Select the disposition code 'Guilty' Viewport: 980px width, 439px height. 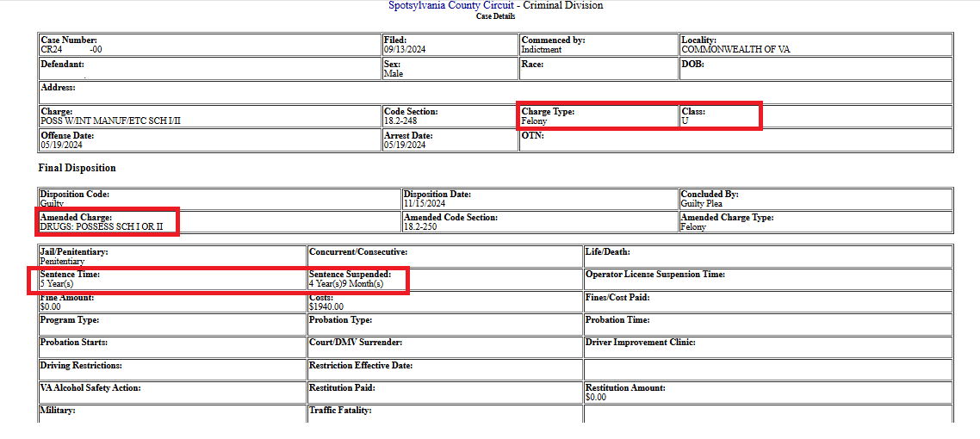pos(52,204)
